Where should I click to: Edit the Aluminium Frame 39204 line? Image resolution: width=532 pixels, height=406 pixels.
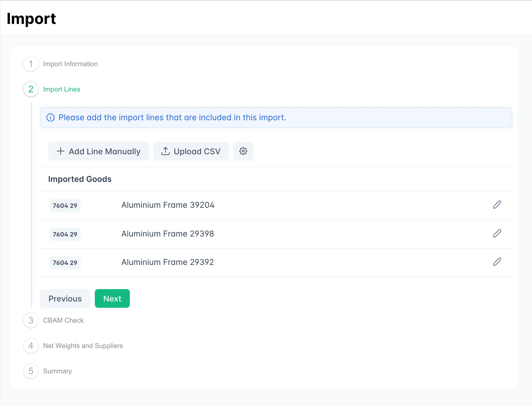point(497,205)
